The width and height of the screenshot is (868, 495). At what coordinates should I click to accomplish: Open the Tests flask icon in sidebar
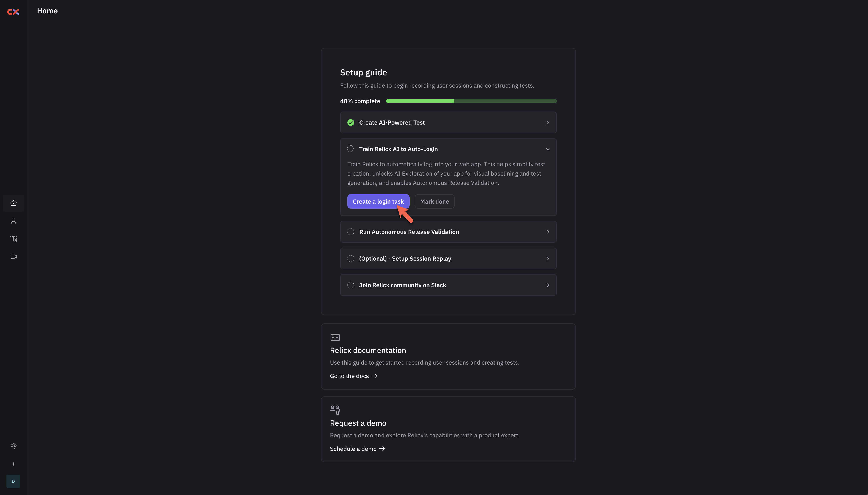[x=14, y=221]
